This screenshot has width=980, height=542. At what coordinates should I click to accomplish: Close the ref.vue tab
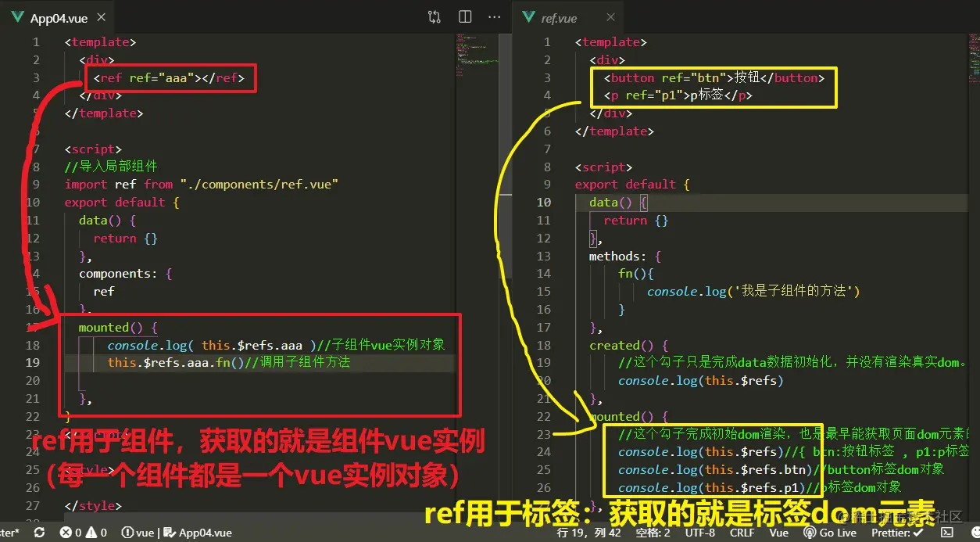[610, 17]
